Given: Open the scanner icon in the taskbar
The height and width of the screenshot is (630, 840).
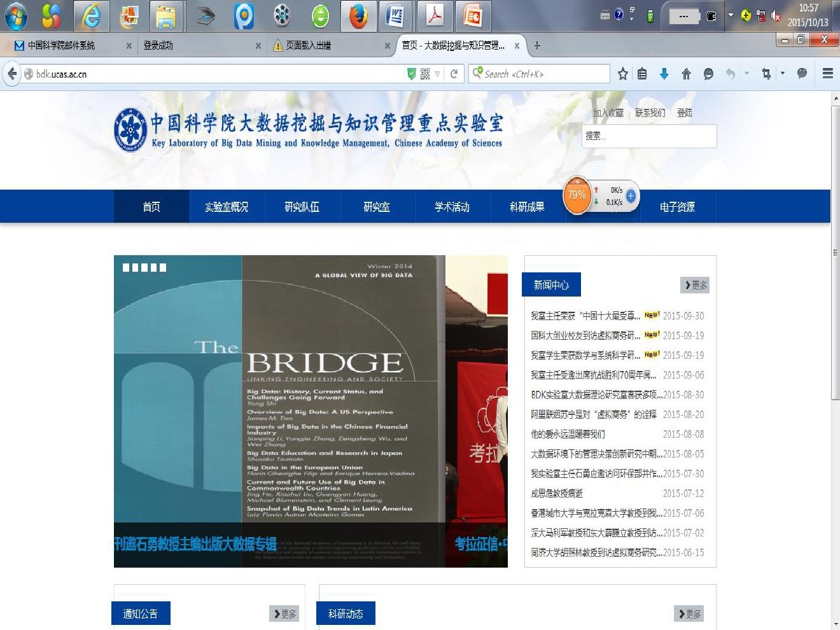Looking at the screenshot, I should coord(206,16).
